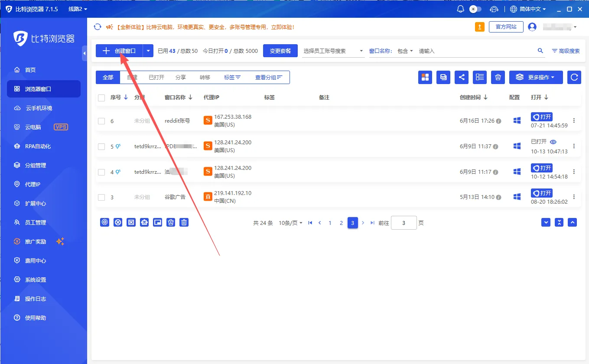The height and width of the screenshot is (364, 589).
Task: Open the 选择员工账号搜索 dropdown
Action: click(x=333, y=51)
